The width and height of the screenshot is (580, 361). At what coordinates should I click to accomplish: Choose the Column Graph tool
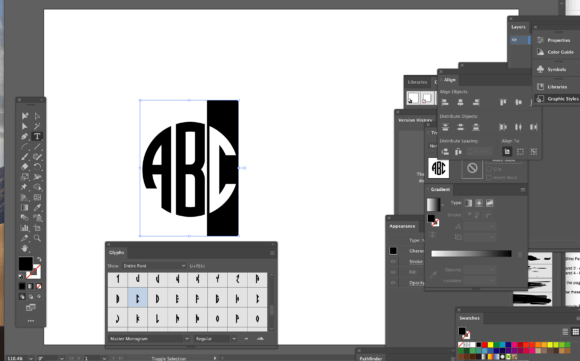tap(25, 228)
